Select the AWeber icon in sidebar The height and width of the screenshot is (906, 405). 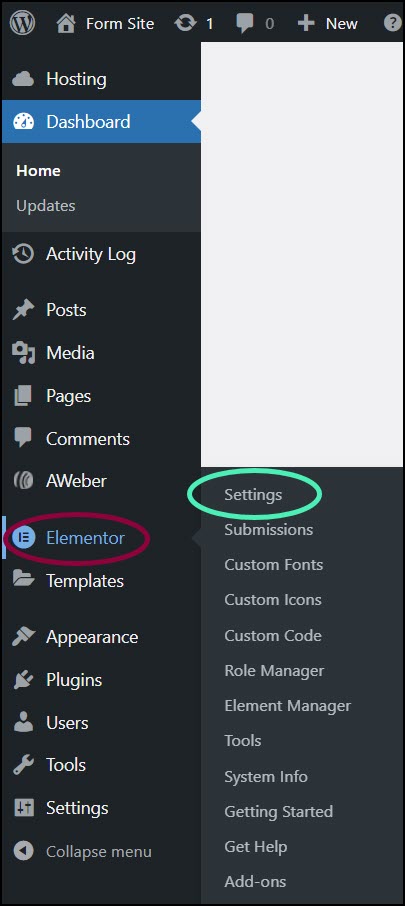click(x=23, y=481)
